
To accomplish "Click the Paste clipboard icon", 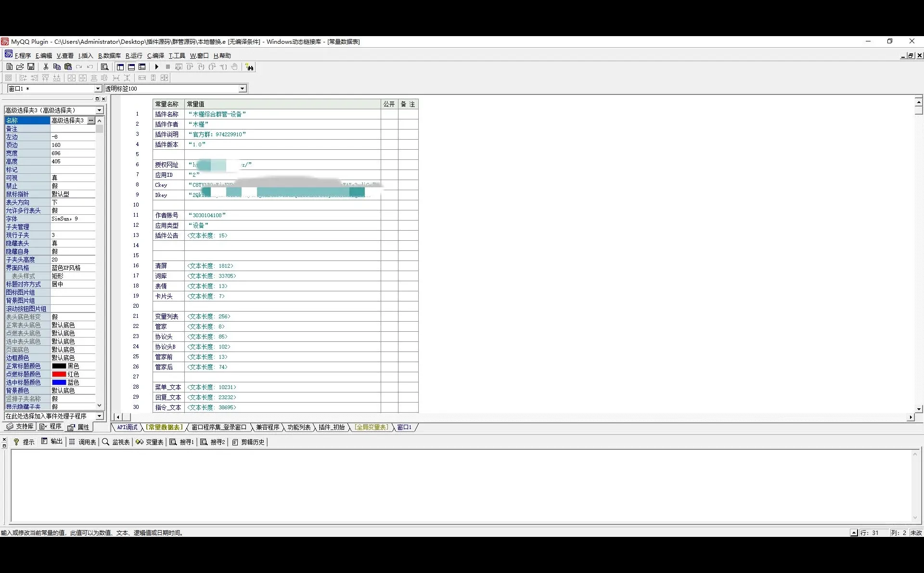I will tap(68, 67).
